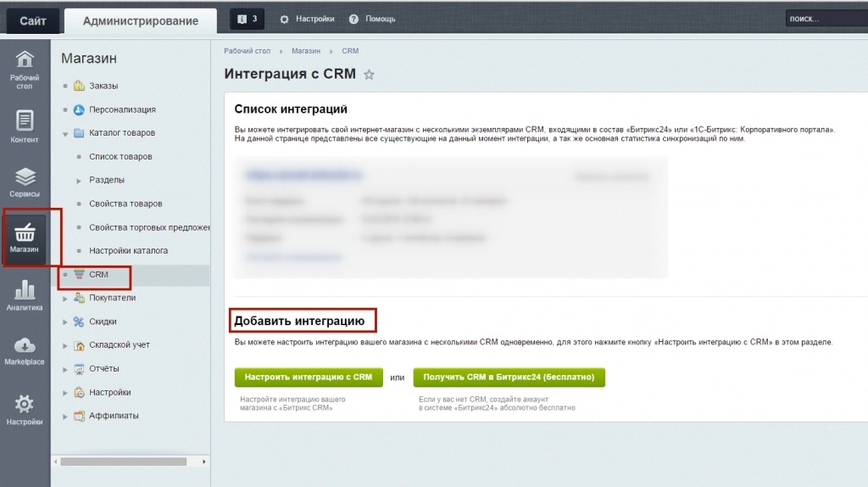Select the Магазин basket icon
This screenshot has width=868, height=487.
[25, 232]
